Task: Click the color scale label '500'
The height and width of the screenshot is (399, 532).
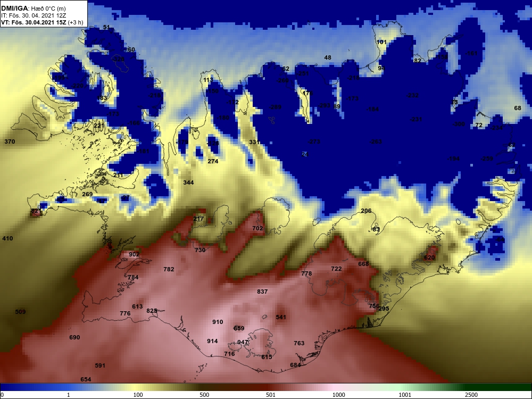Action: click(204, 395)
